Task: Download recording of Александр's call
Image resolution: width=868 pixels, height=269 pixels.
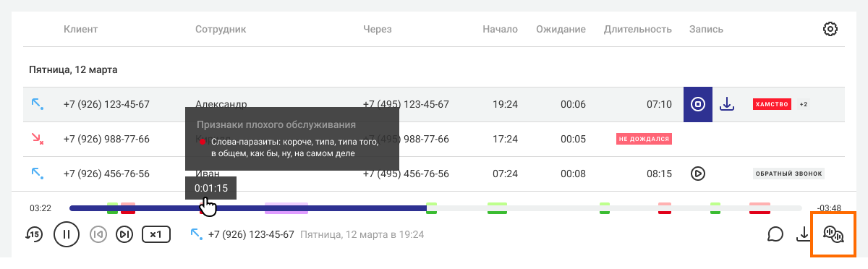Action: [727, 104]
